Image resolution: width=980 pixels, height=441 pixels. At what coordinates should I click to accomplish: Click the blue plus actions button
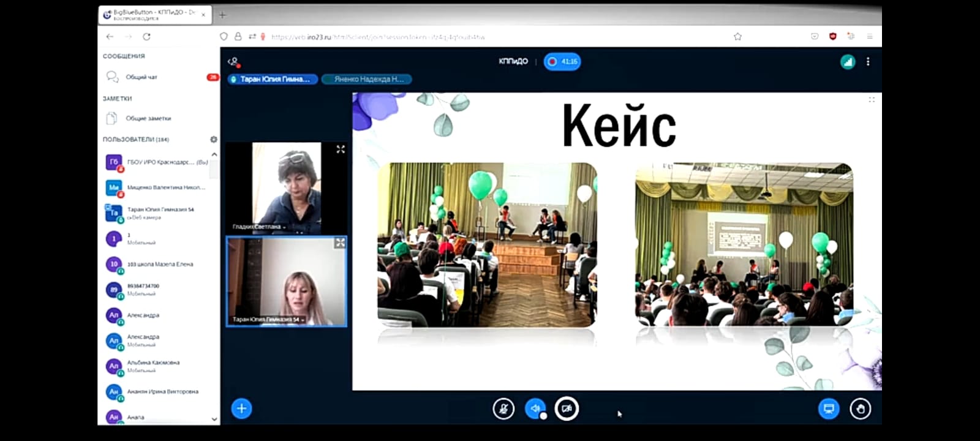[241, 409]
